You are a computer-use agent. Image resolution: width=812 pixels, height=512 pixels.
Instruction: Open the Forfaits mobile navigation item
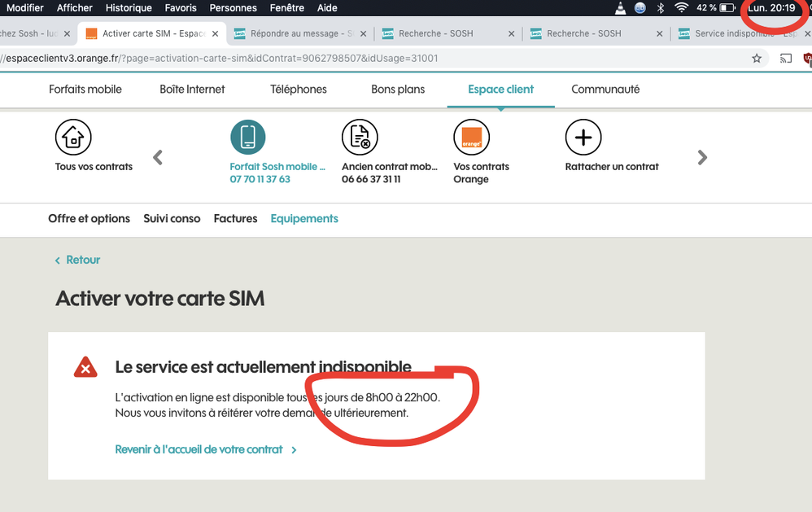(x=85, y=90)
